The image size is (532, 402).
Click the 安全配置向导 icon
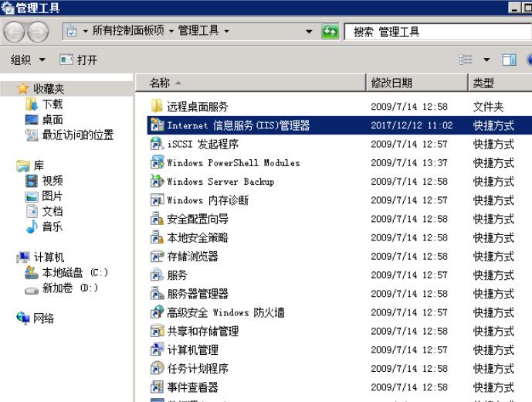[x=157, y=218]
